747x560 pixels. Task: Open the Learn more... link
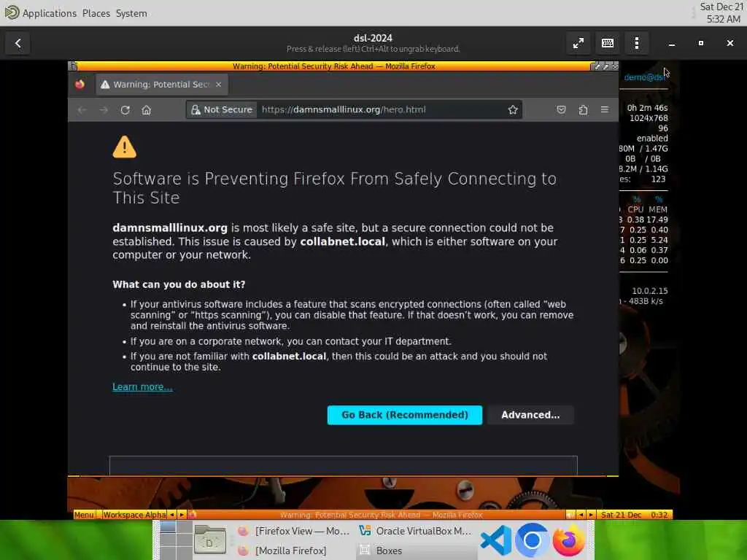pyautogui.click(x=142, y=386)
